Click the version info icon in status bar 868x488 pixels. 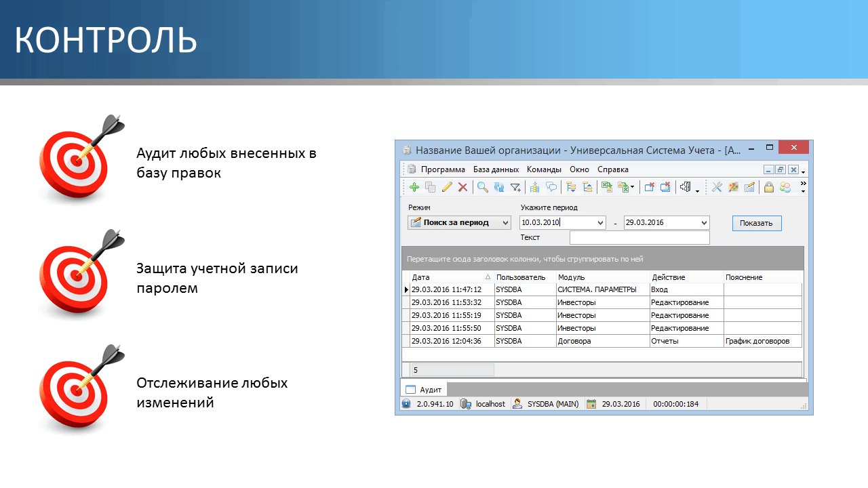point(406,403)
